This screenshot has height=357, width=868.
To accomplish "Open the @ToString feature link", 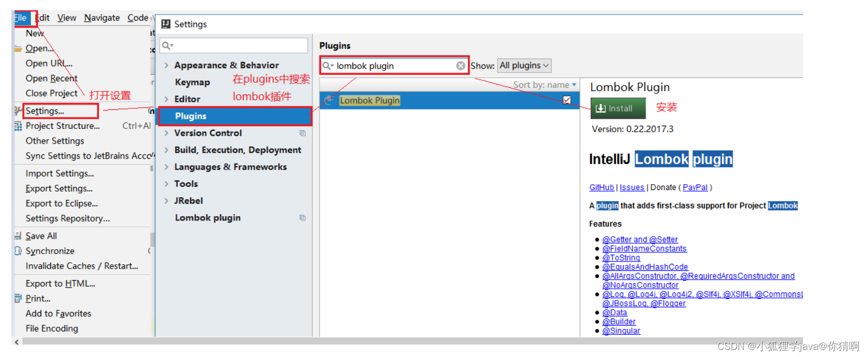I will click(x=621, y=258).
